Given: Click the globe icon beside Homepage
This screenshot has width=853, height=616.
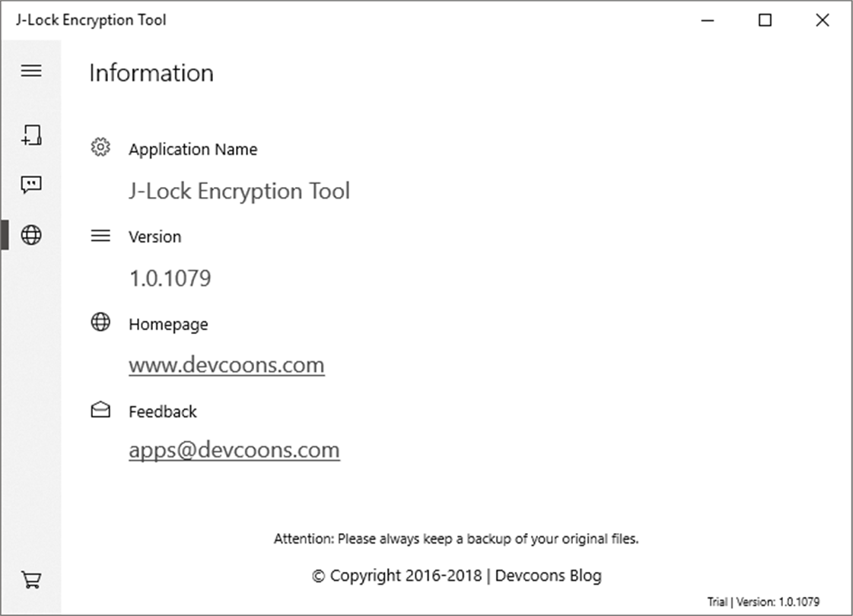Looking at the screenshot, I should [100, 322].
